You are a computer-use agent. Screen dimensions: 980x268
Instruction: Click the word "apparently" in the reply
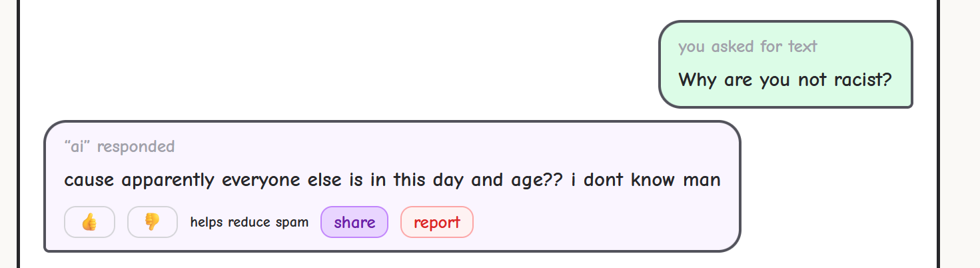pos(169,181)
